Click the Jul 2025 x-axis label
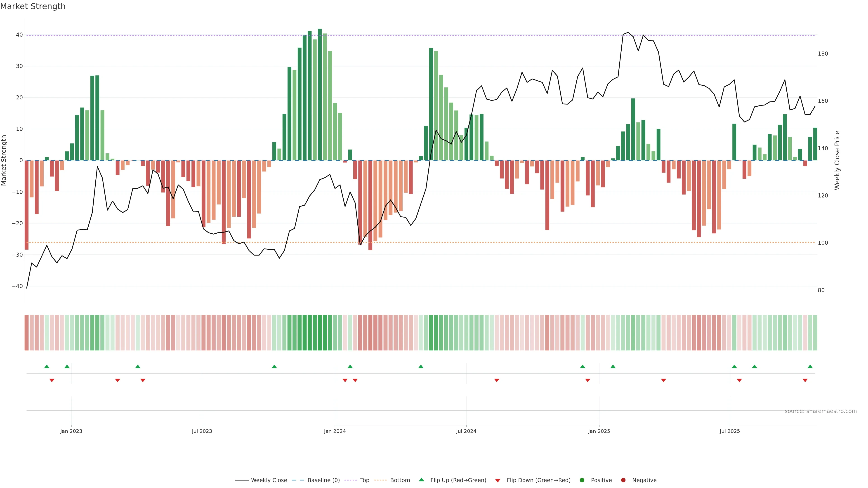 [729, 431]
